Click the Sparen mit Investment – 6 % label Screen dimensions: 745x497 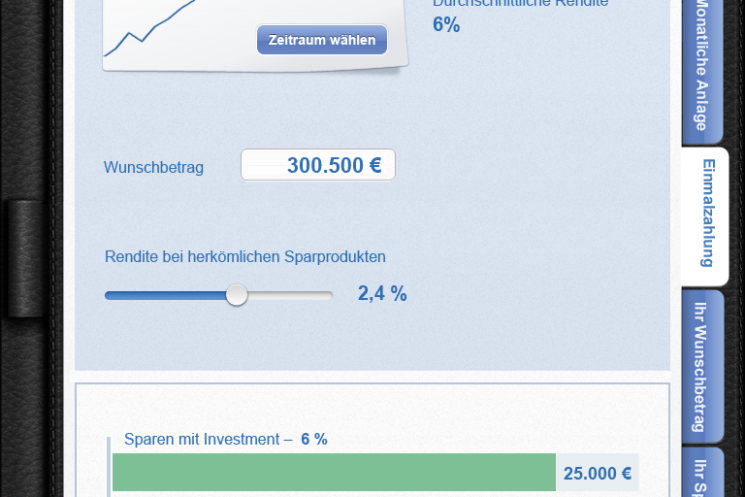tap(226, 439)
